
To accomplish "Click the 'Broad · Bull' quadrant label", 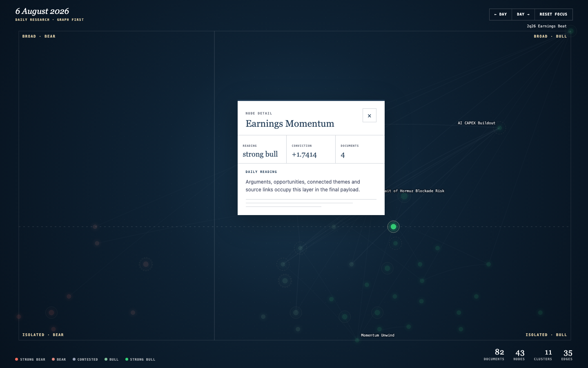I will (x=550, y=36).
